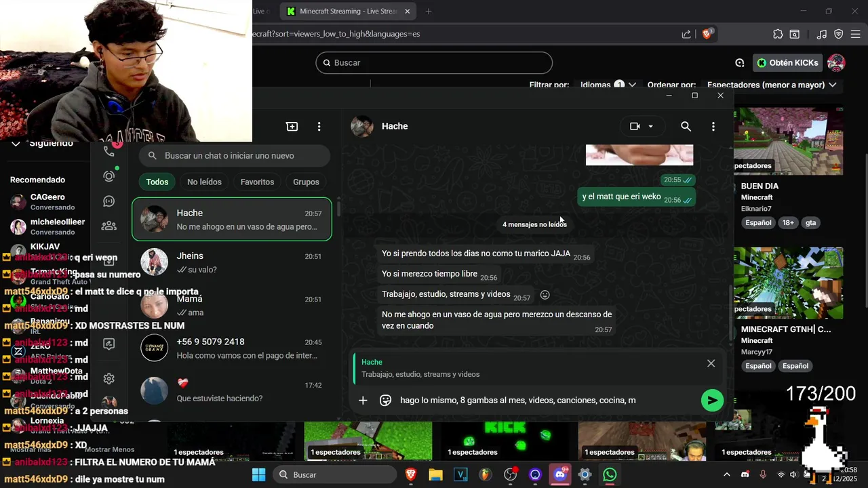
Task: Select the Grupos chat filter
Action: 306,182
